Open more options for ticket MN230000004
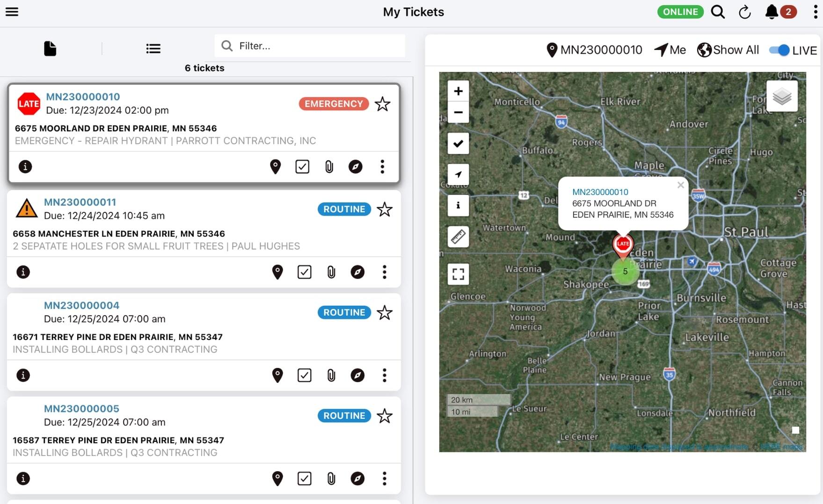This screenshot has width=823, height=504. 384,375
